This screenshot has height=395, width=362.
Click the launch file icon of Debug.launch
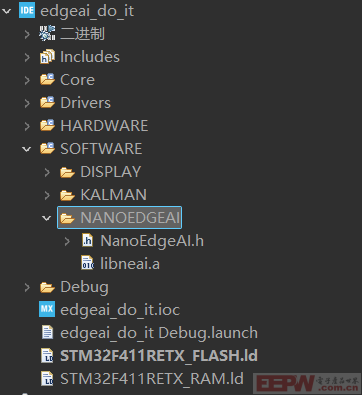(x=47, y=332)
